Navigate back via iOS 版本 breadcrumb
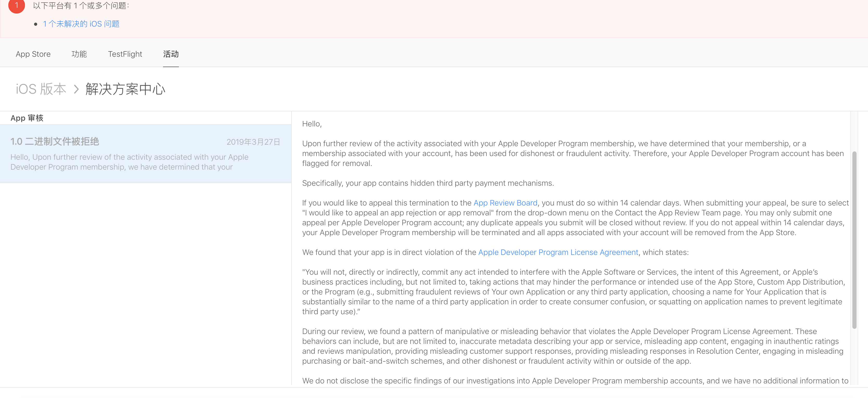Viewport: 868px width, 398px height. click(41, 89)
